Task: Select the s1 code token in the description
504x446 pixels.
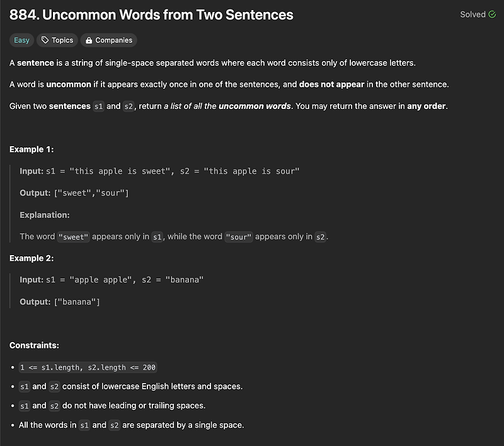Action: pyautogui.click(x=98, y=106)
